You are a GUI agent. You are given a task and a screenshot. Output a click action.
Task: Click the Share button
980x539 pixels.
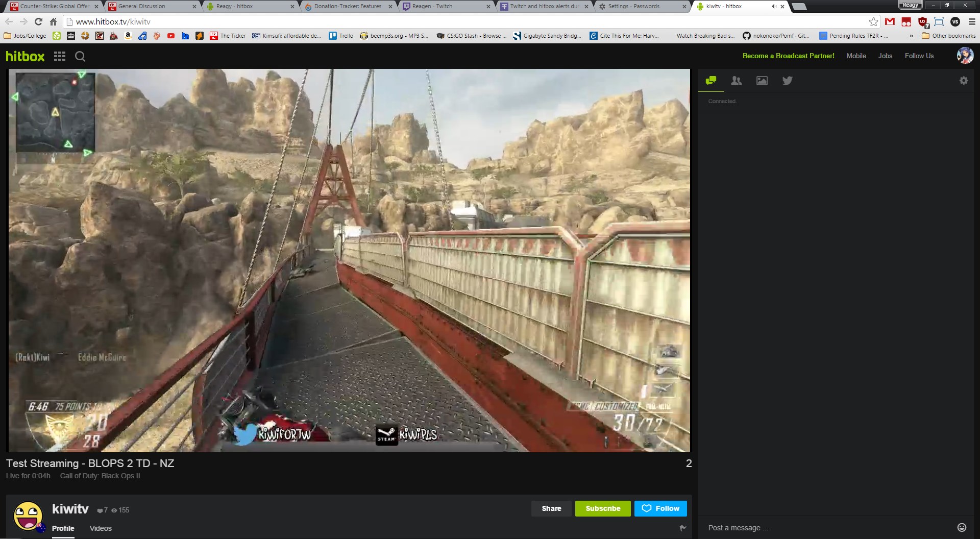click(551, 508)
